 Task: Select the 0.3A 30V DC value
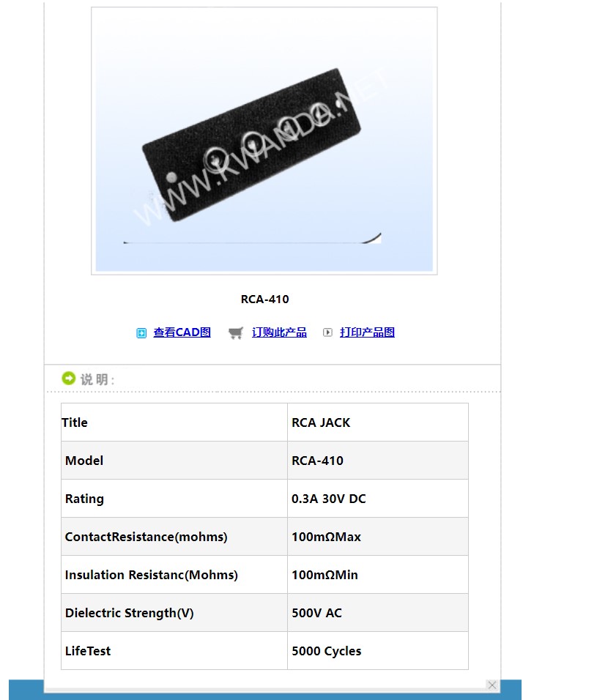coord(329,499)
